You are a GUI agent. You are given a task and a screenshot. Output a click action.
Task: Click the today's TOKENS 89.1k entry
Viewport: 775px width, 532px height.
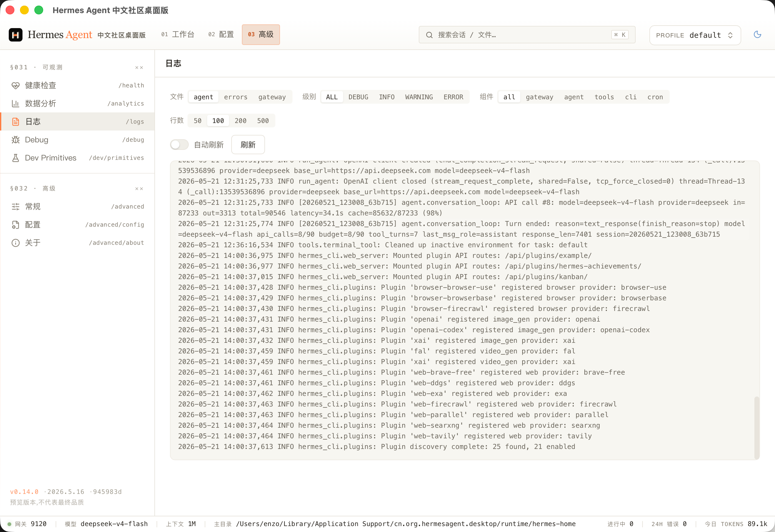click(x=736, y=524)
